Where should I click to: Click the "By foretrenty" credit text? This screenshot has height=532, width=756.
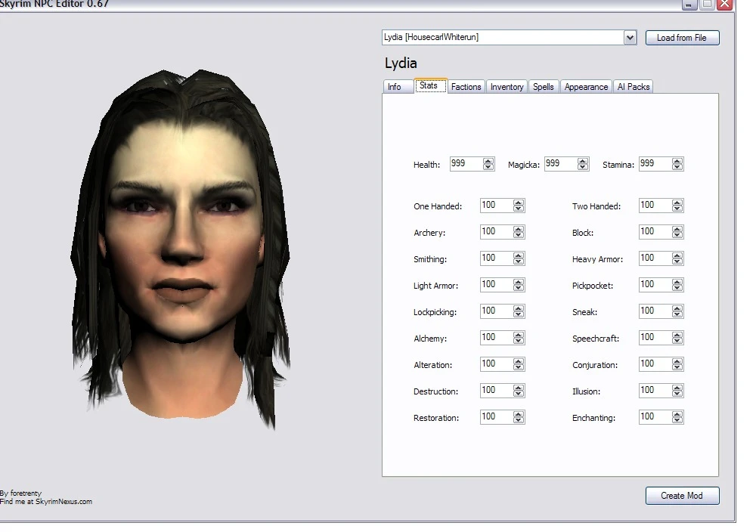point(20,493)
